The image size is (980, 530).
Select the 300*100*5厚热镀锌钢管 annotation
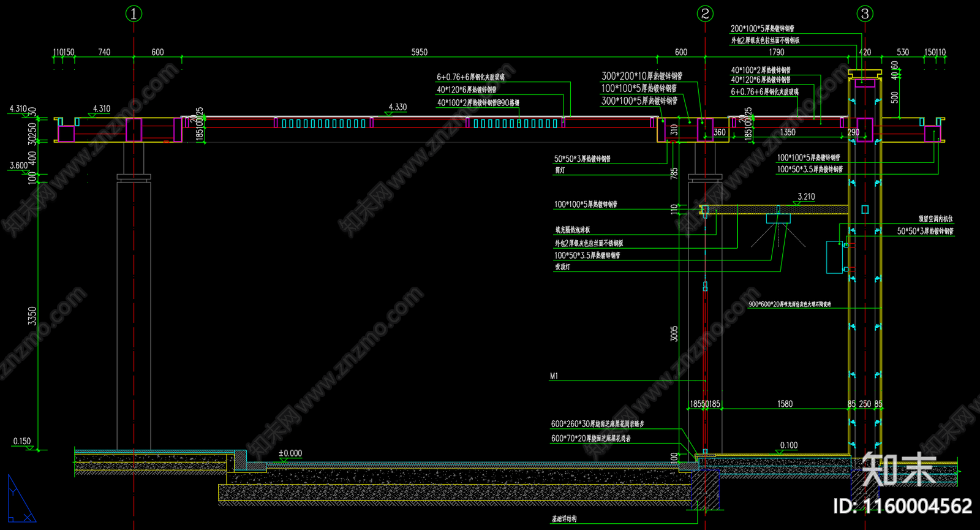point(639,101)
